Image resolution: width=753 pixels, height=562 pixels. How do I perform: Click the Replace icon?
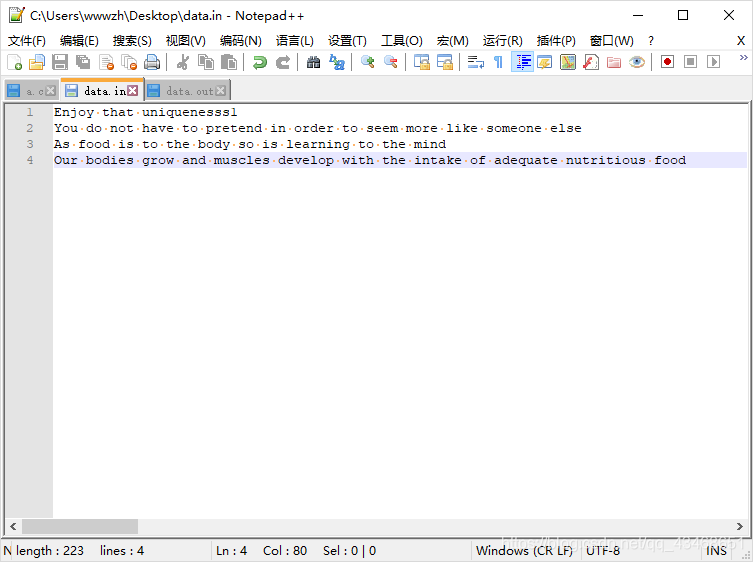coord(337,62)
